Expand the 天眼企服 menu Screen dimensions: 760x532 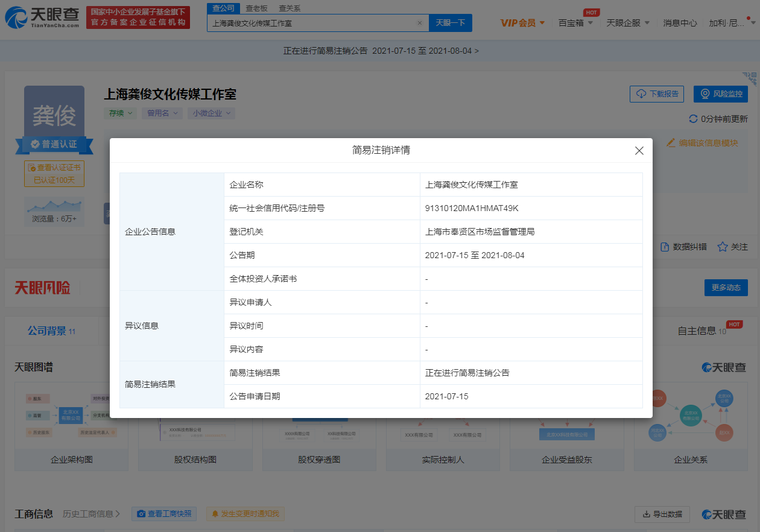628,23
